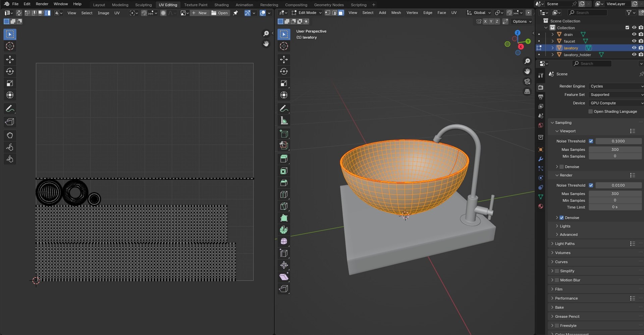The width and height of the screenshot is (644, 335).
Task: Adjust Render Noise Threshold value field
Action: pos(618,185)
